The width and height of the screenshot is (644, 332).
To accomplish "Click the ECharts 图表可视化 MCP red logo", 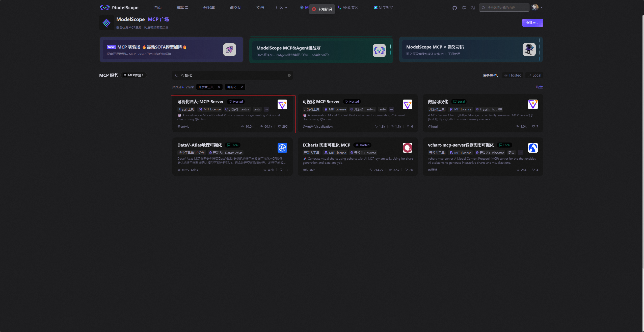I will pyautogui.click(x=407, y=148).
